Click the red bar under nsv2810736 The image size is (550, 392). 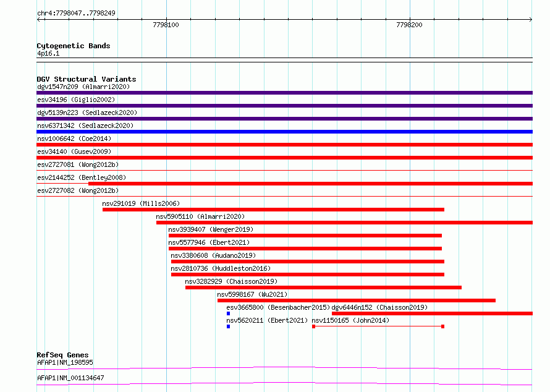click(x=308, y=275)
